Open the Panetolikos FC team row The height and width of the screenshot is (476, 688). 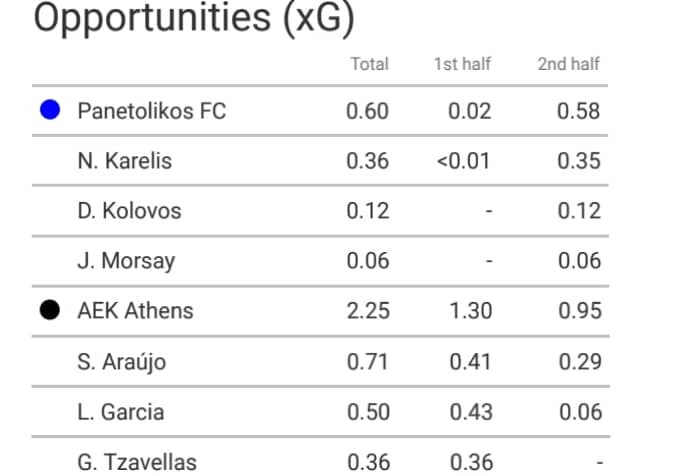pos(320,111)
